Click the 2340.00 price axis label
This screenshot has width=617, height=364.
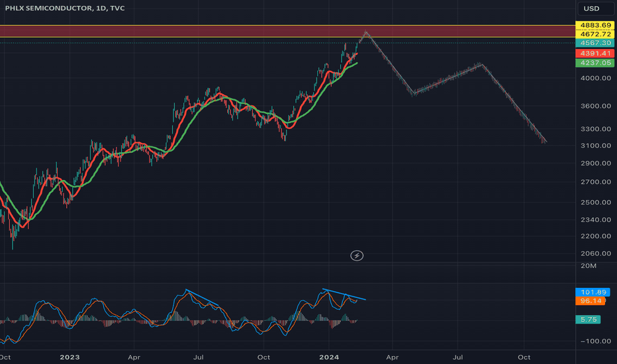click(596, 220)
